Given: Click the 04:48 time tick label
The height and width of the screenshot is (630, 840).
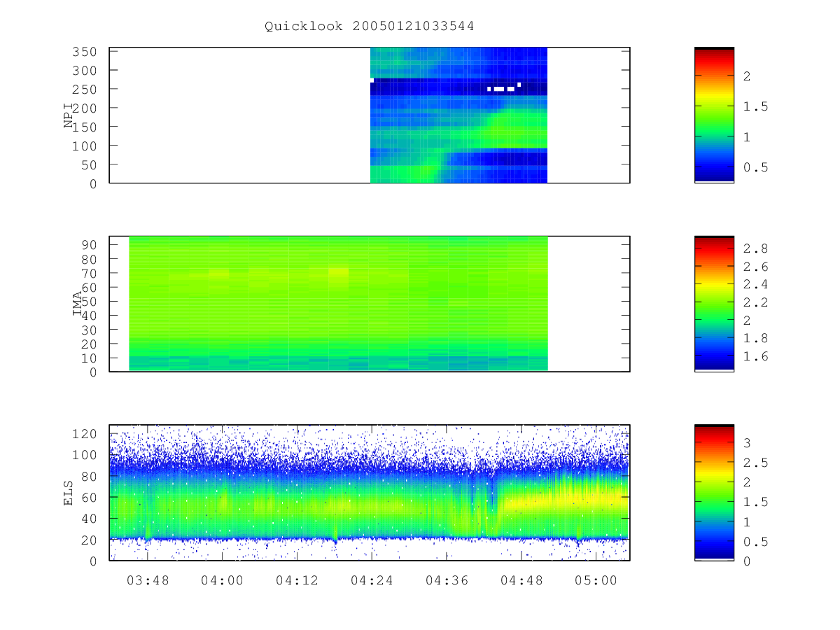Looking at the screenshot, I should (x=521, y=580).
